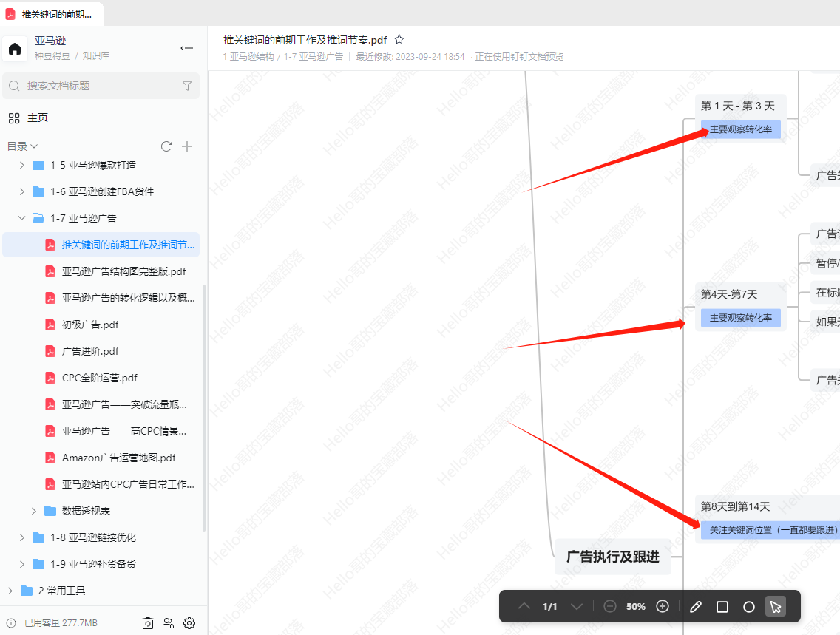This screenshot has height=635, width=840.
Task: Collapse the expanded 1-7 亚马逊广告 folder
Action: pos(21,217)
